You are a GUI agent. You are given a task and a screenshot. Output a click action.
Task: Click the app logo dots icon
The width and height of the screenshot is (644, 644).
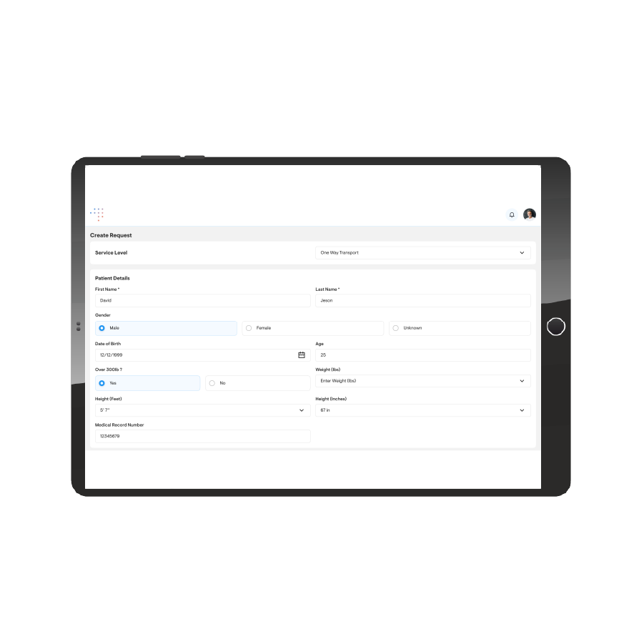coord(96,214)
